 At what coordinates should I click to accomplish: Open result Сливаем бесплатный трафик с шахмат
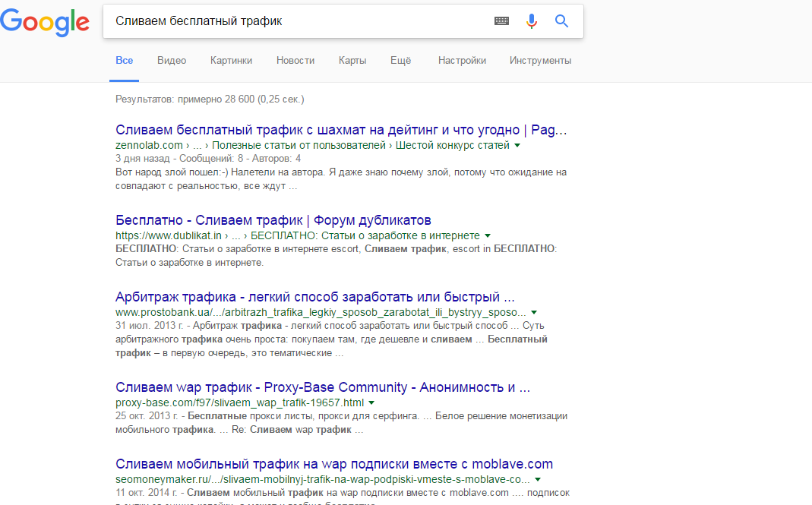[x=341, y=130]
